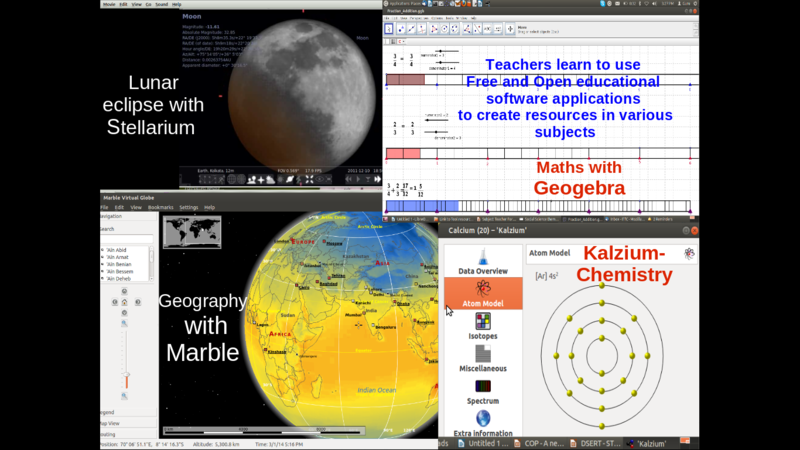
Task: Toggle Stellarium azimuthal grid
Action: coord(241,180)
